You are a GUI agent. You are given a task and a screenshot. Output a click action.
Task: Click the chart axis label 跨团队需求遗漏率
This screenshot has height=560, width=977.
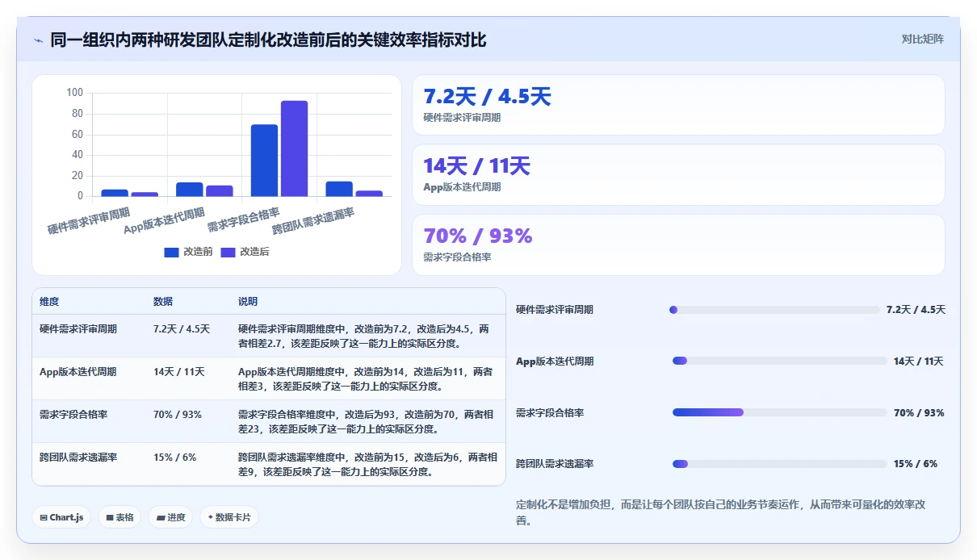click(313, 221)
